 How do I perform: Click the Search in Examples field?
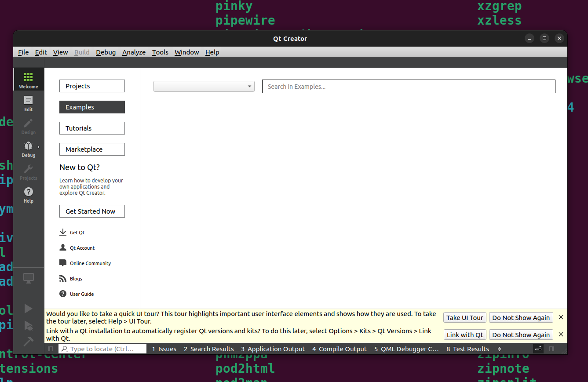coord(408,86)
